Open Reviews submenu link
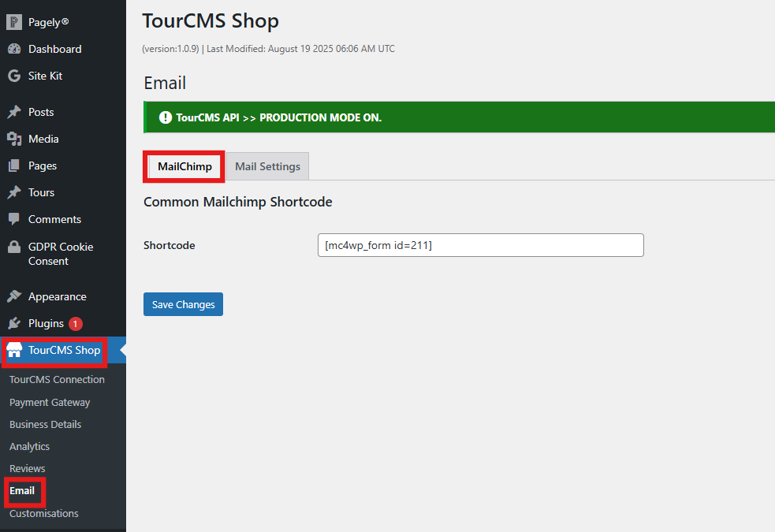Image resolution: width=775 pixels, height=532 pixels. tap(27, 468)
